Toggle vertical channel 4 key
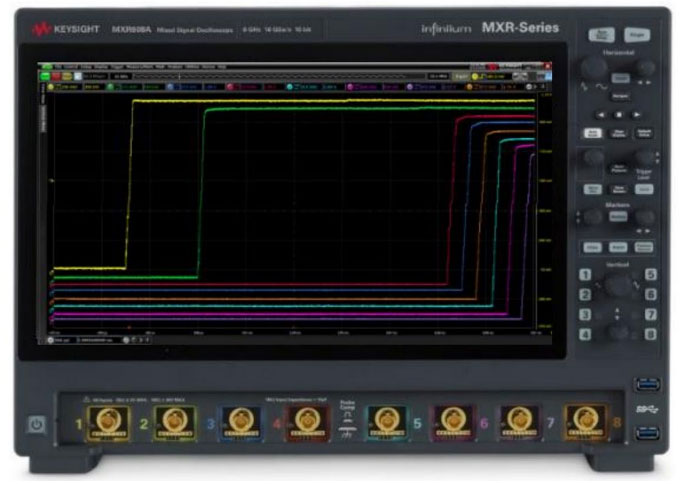 [585, 334]
